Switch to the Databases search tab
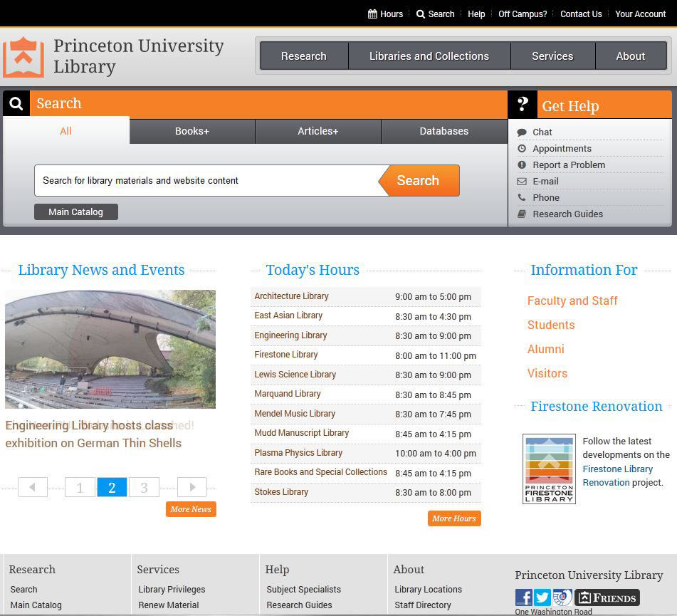The image size is (677, 616). (444, 131)
